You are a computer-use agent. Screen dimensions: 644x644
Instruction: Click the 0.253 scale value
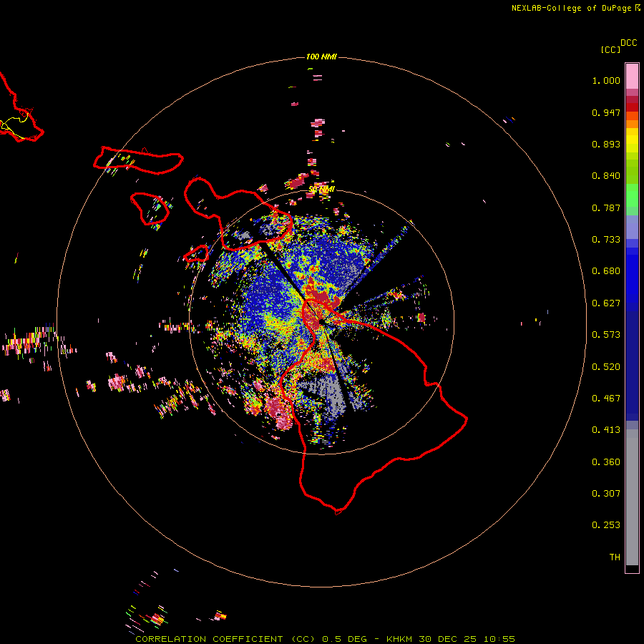tap(606, 525)
